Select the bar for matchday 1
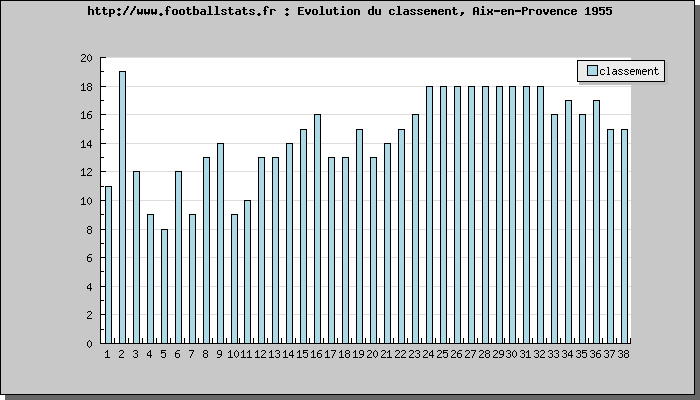 click(x=108, y=265)
